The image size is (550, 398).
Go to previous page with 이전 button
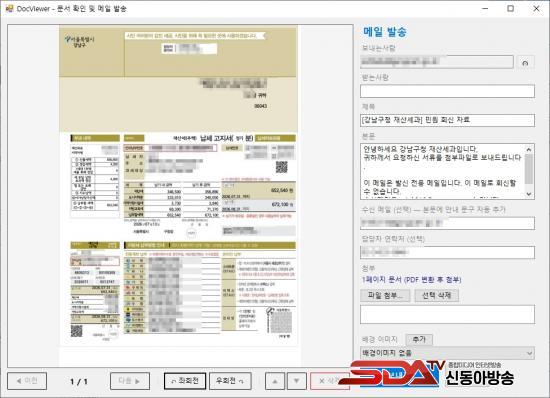tap(27, 381)
